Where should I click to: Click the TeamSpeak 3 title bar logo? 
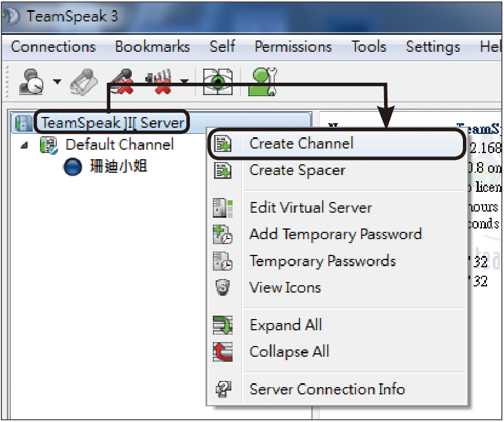coord(11,16)
